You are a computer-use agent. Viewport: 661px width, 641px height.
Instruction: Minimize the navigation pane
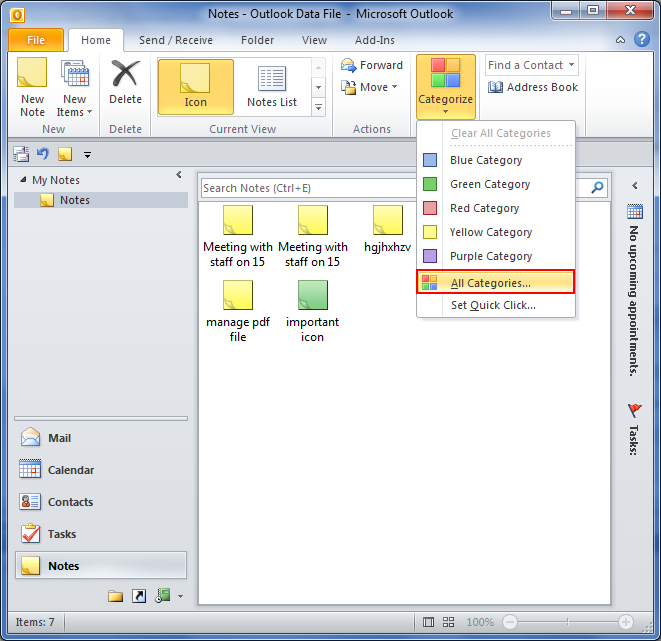point(179,174)
